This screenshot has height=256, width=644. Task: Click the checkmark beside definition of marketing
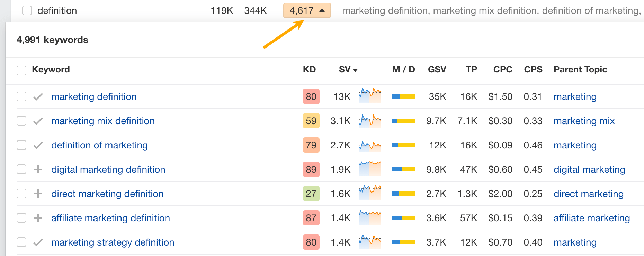[38, 145]
